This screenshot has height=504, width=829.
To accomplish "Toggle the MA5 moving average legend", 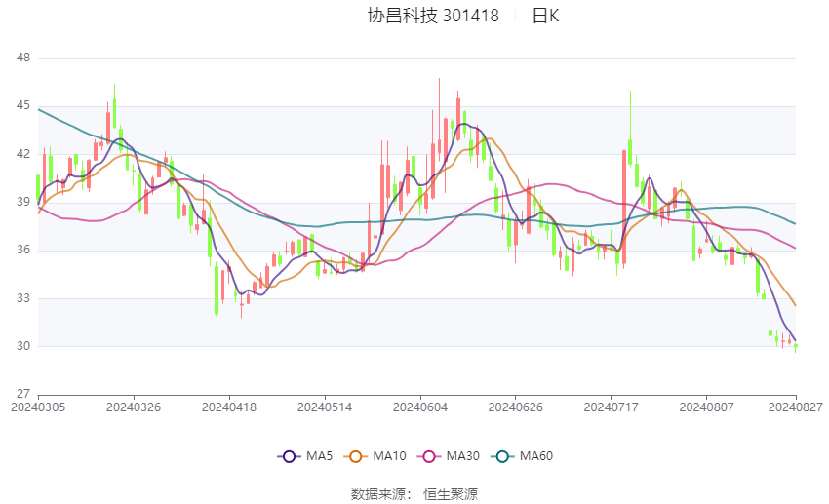I will (x=305, y=456).
